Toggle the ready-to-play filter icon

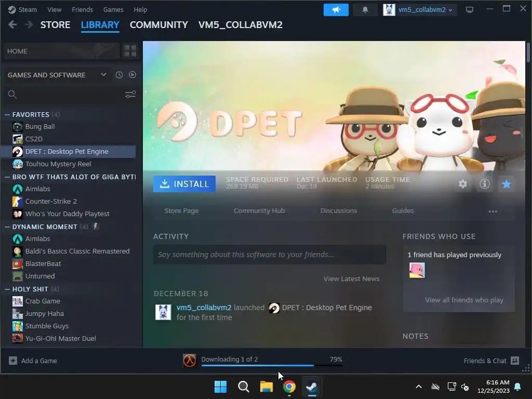[132, 75]
